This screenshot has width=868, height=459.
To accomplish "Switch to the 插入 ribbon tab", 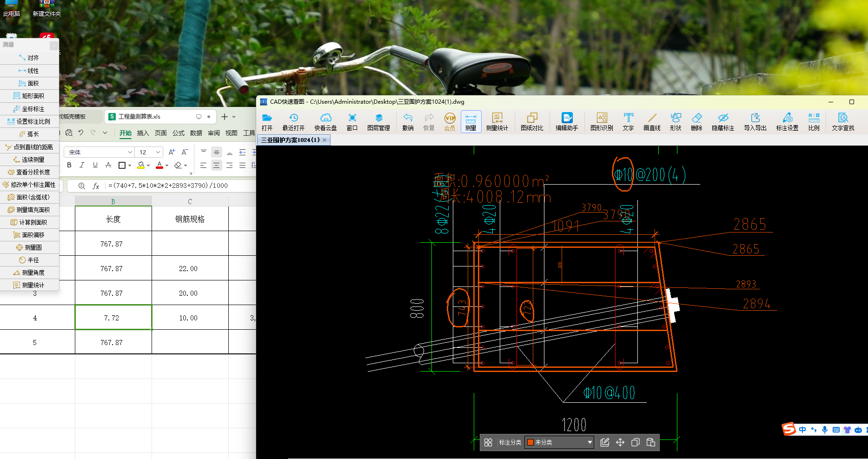I will (x=143, y=133).
